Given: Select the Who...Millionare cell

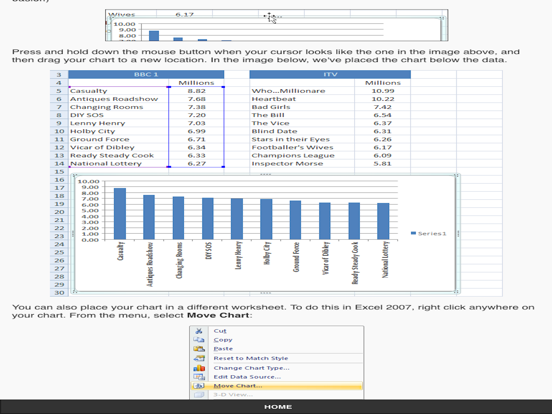Looking at the screenshot, I should tap(302, 91).
